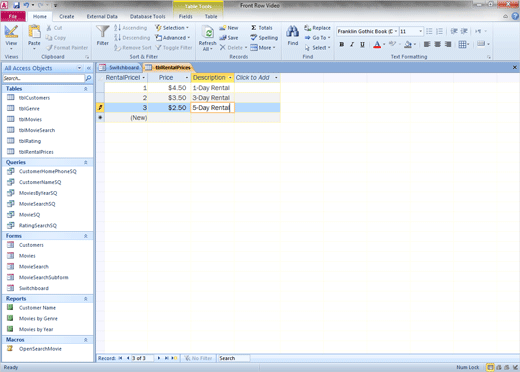Image resolution: width=520 pixels, height=372 pixels.
Task: Run the Spelling check
Action: pyautogui.click(x=264, y=38)
